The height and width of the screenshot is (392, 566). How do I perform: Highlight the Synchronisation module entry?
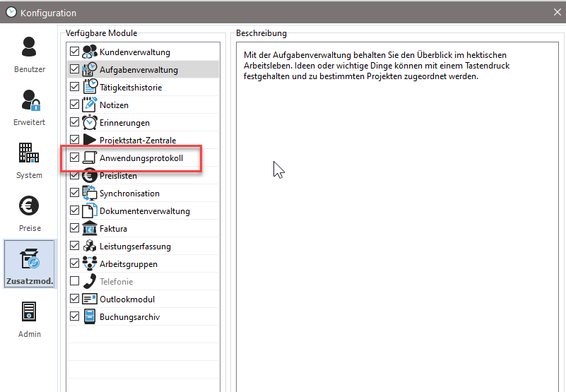pyautogui.click(x=129, y=194)
